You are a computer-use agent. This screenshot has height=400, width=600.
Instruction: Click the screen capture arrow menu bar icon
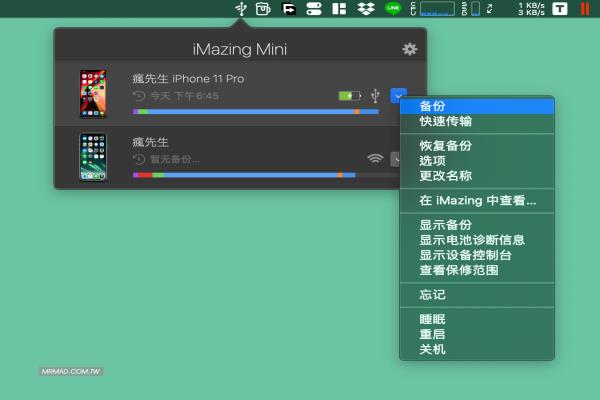coord(289,8)
